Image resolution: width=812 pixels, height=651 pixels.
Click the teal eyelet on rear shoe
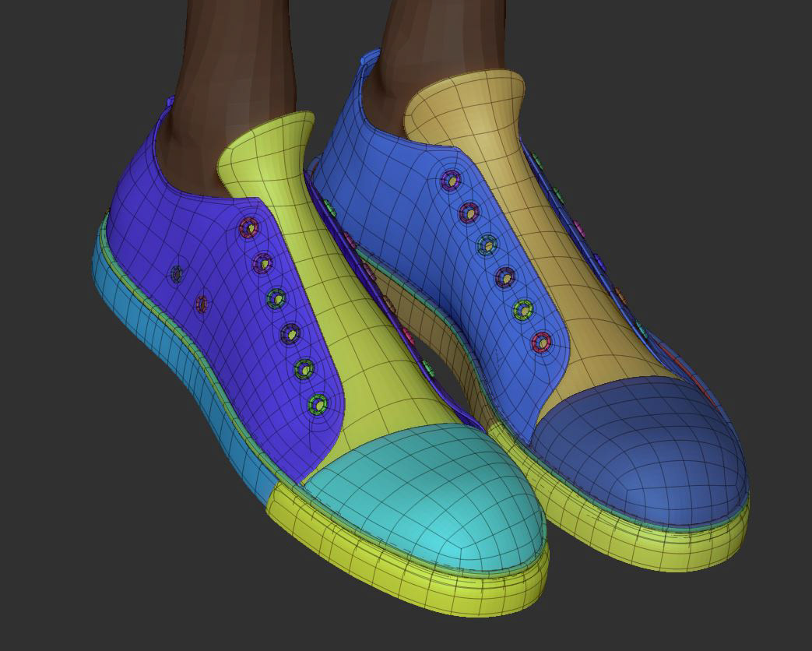click(487, 245)
